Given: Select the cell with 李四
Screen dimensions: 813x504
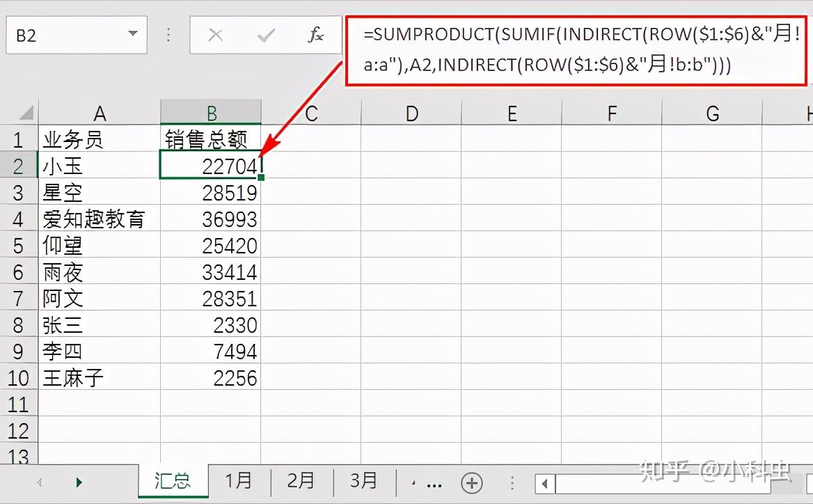Looking at the screenshot, I should 100,351.
